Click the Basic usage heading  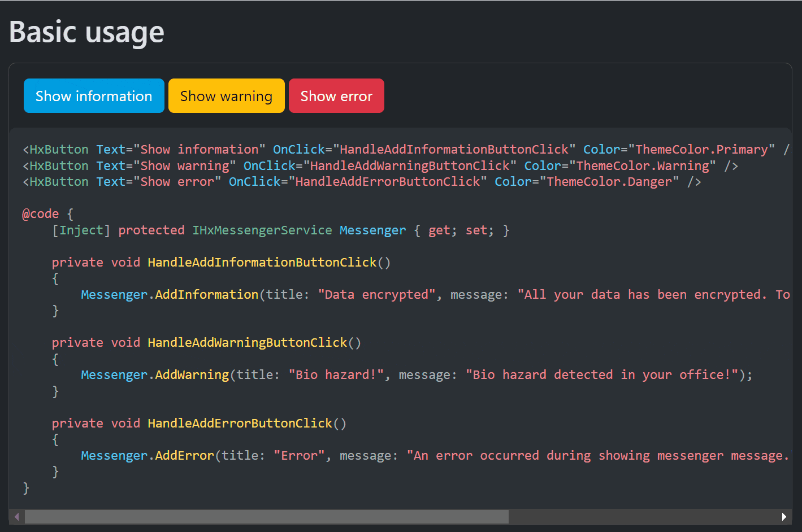point(86,32)
